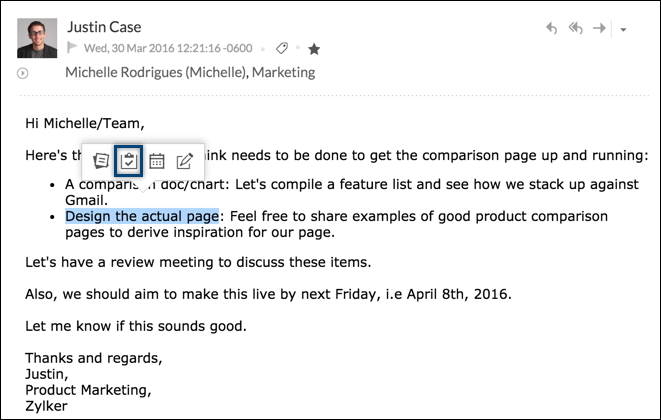Click Justin Case's profile photo
This screenshot has height=420, width=661.
coord(37,36)
